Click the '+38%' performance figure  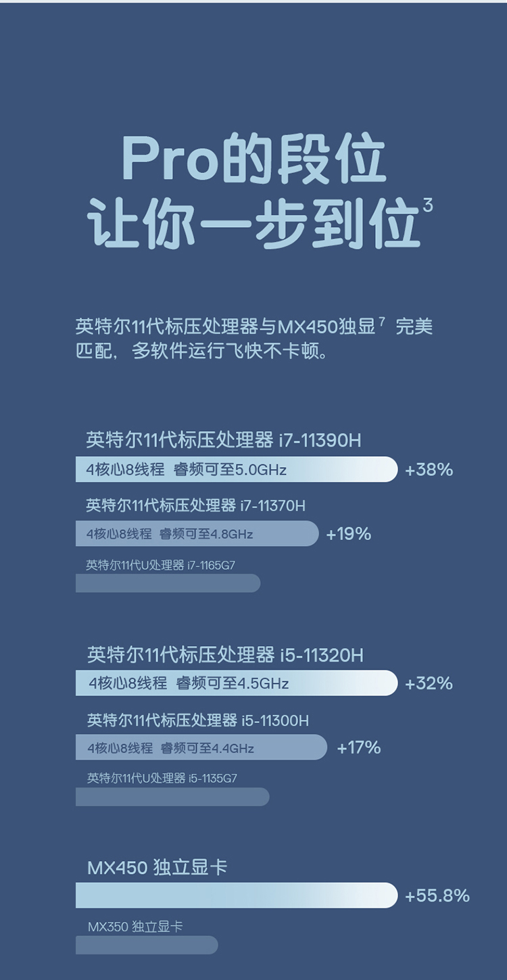[429, 470]
